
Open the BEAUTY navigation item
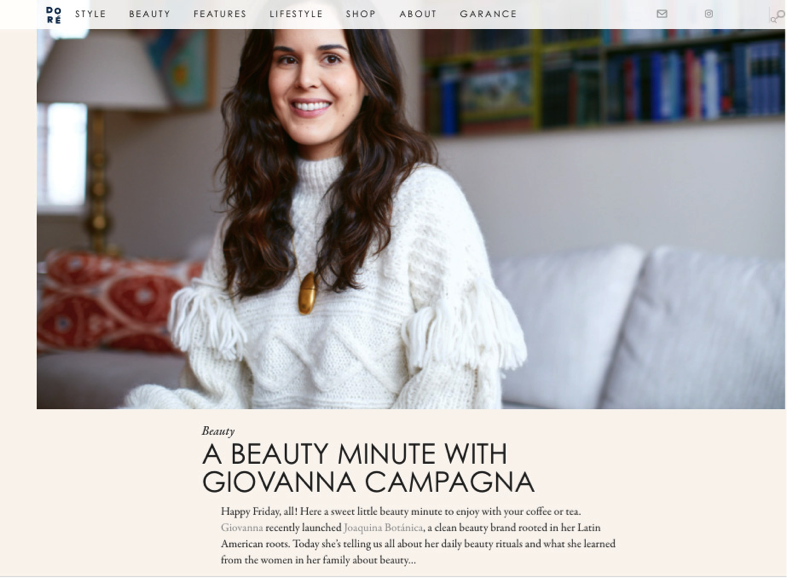pos(150,14)
